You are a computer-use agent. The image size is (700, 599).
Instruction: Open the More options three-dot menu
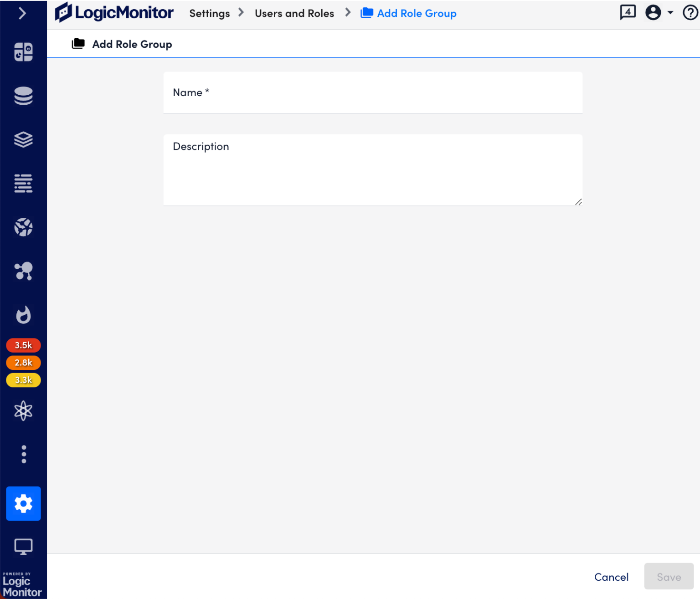[x=23, y=454]
